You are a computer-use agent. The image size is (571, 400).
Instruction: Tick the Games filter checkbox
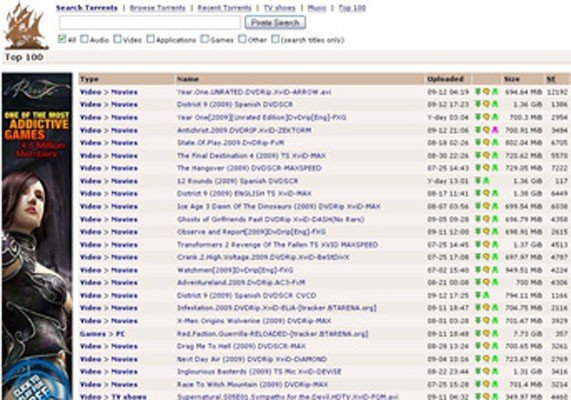tap(205, 39)
